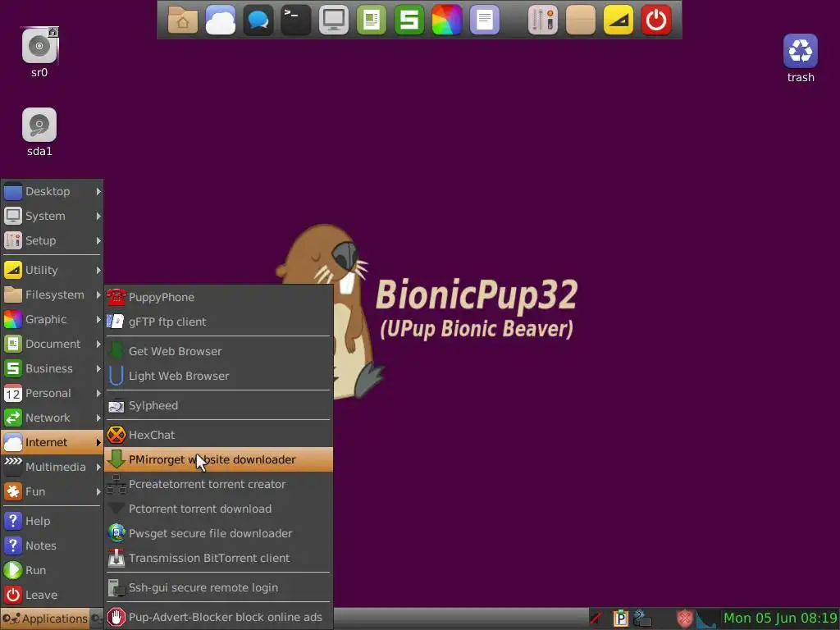Open the setup tools icon in the dock
This screenshot has height=630, width=840.
tap(543, 20)
